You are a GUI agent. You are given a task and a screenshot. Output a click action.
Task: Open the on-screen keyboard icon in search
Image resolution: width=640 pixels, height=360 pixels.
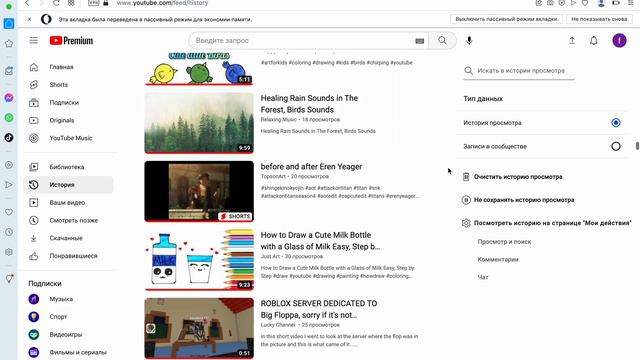pyautogui.click(x=420, y=41)
